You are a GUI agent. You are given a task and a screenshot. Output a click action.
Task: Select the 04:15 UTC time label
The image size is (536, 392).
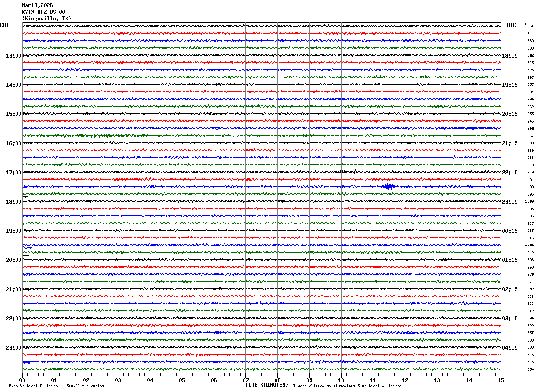pyautogui.click(x=510, y=348)
